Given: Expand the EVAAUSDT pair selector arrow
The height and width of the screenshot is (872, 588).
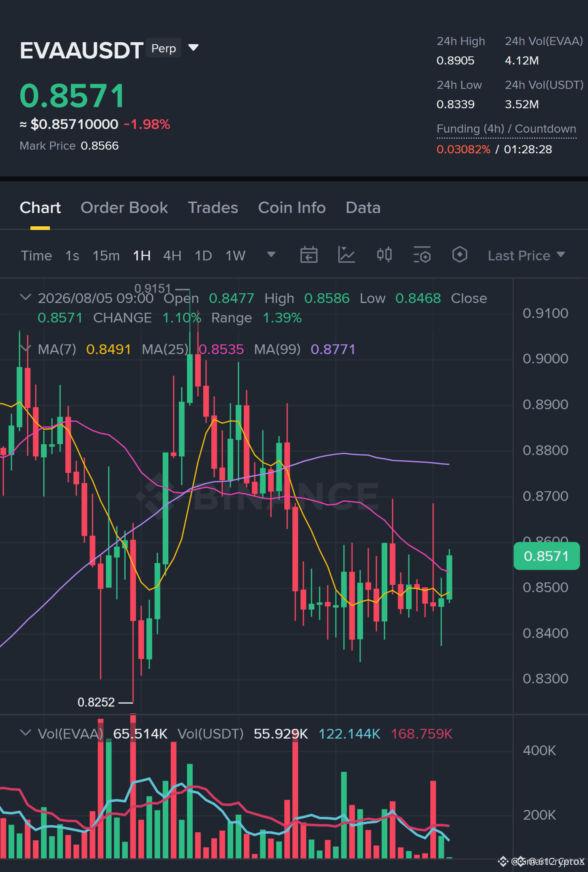Looking at the screenshot, I should pyautogui.click(x=194, y=48).
